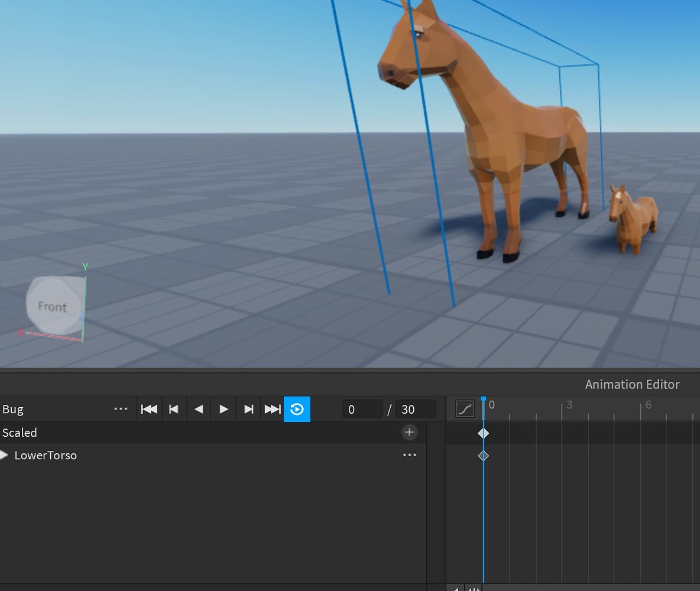700x591 pixels.
Task: Open the options menu next to Bug
Action: (121, 408)
